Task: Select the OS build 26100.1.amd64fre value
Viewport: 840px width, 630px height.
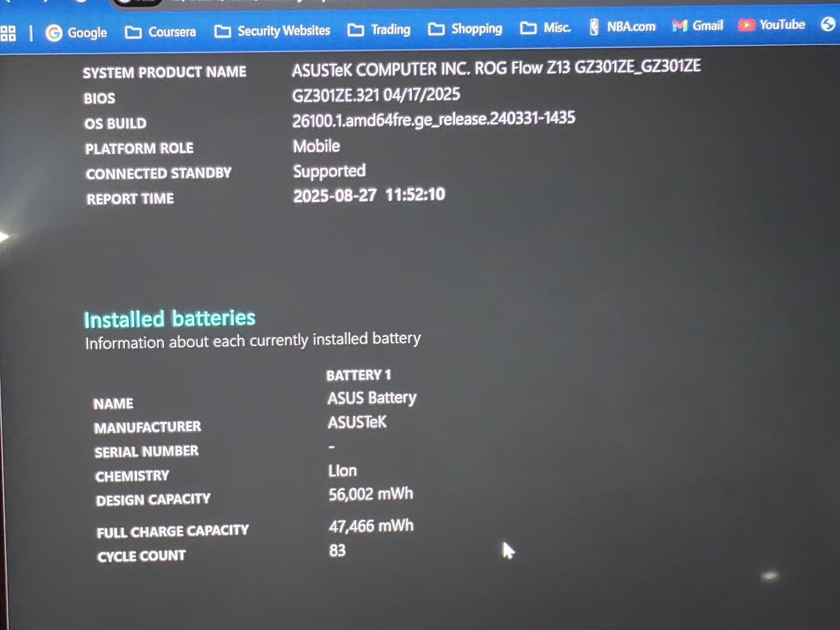Action: 434,119
